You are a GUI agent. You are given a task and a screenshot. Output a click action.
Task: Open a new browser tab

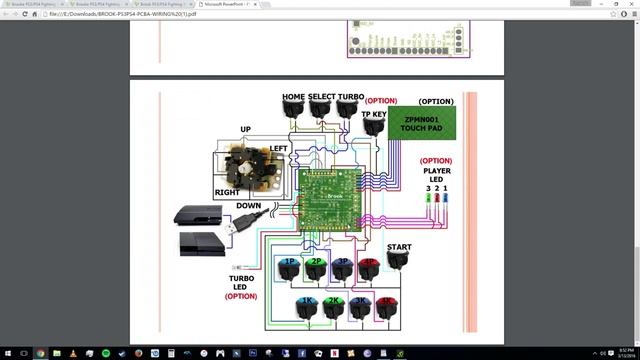click(x=266, y=4)
